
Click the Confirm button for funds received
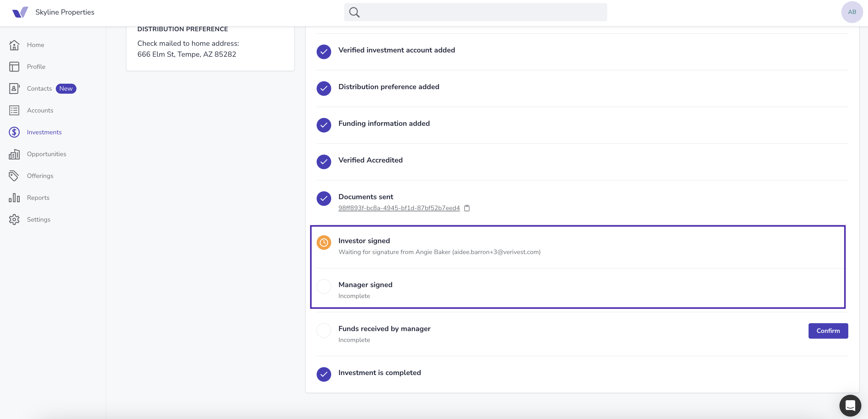tap(828, 331)
